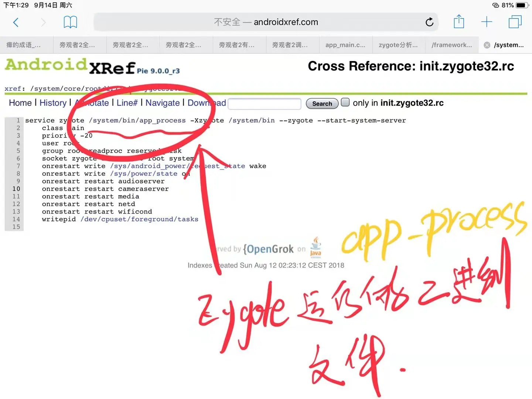Jump to line number 10
Viewport: 532px width, 399px height.
(16, 189)
